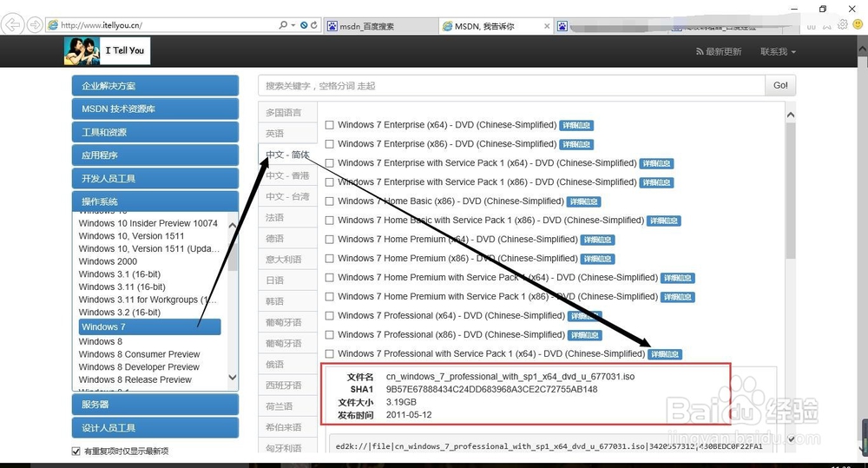The height and width of the screenshot is (468, 868).
Task: Click the address bar search magnifier icon
Action: (284, 25)
